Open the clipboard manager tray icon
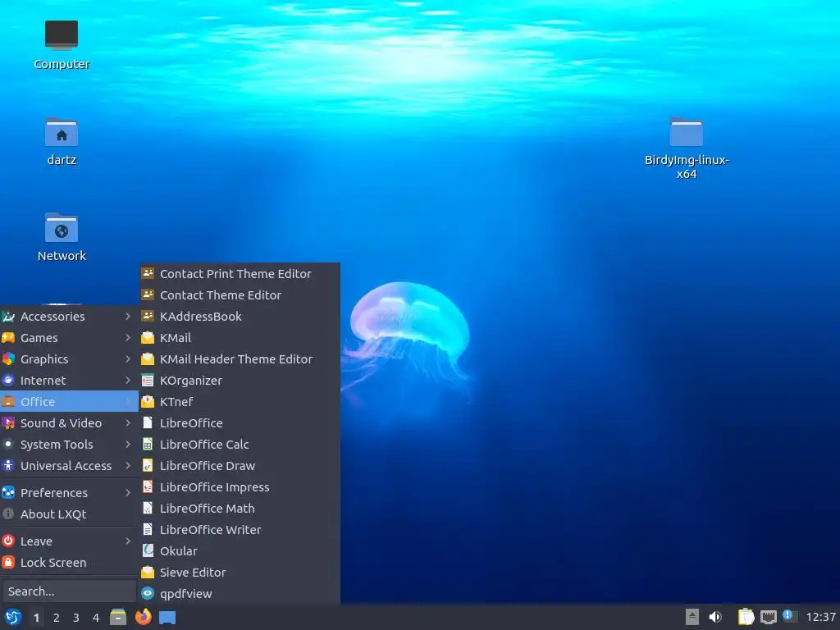This screenshot has width=840, height=630. [746, 617]
